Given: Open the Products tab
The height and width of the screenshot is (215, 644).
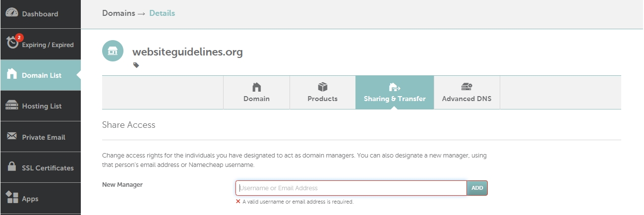Looking at the screenshot, I should point(322,92).
